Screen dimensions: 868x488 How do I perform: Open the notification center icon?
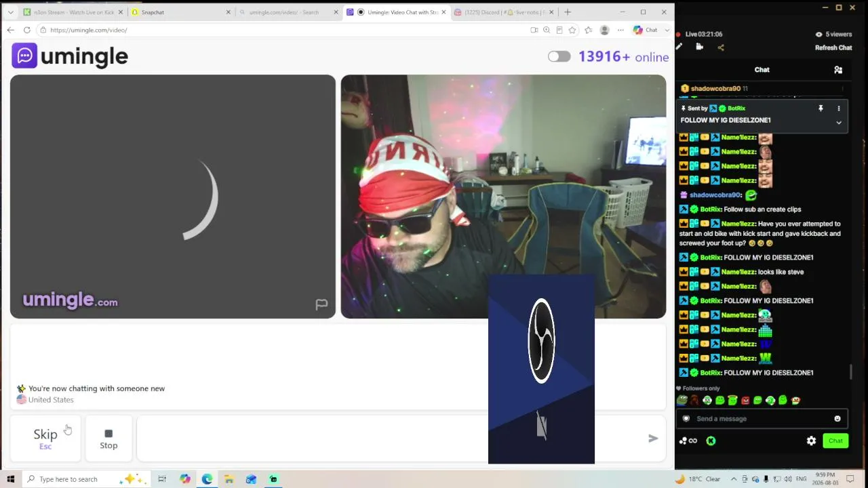click(x=850, y=479)
